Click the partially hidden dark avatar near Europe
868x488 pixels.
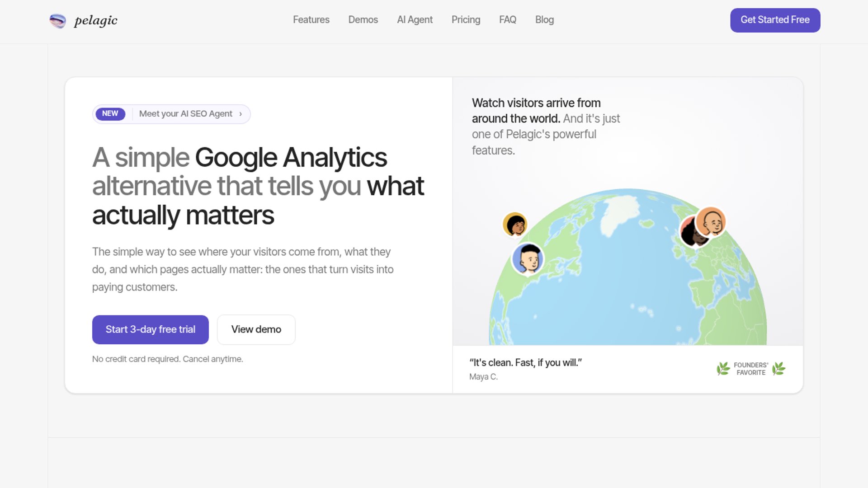pos(689,233)
